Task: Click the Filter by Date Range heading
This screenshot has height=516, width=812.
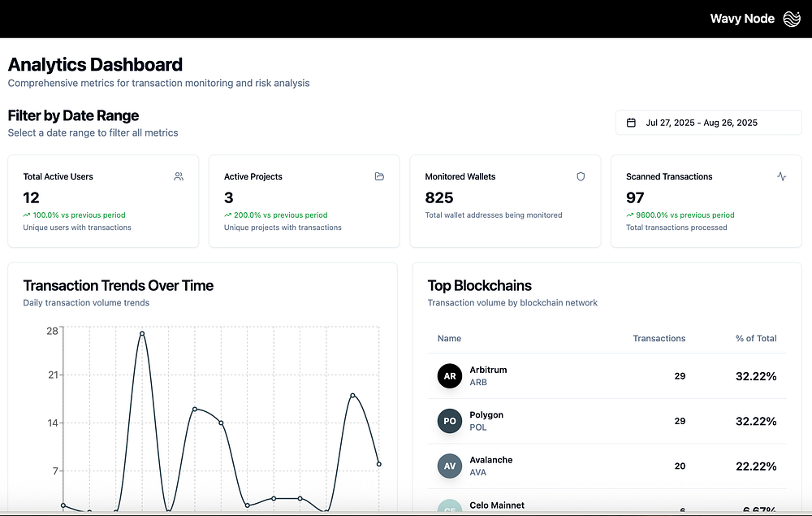Action: [74, 115]
